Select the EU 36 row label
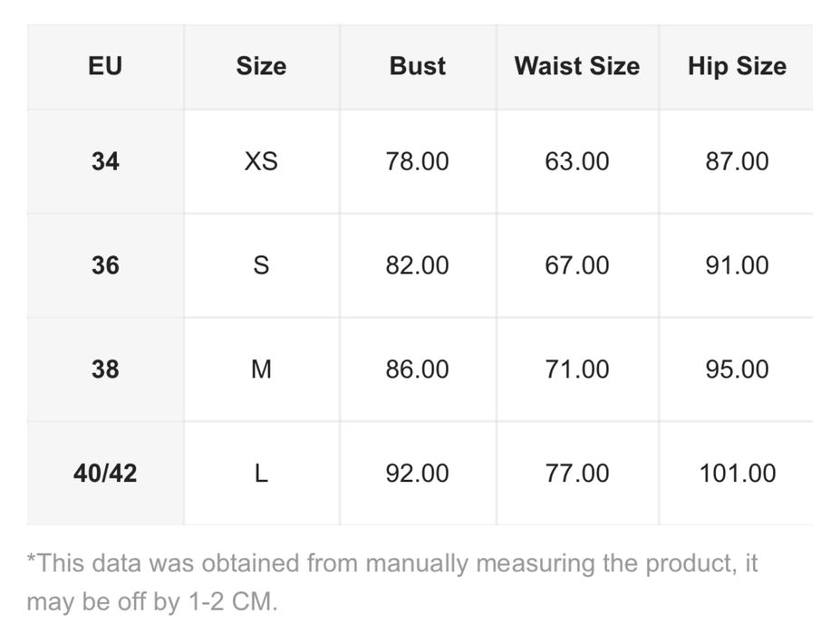Screen dimensions: 840x633 click(x=105, y=265)
